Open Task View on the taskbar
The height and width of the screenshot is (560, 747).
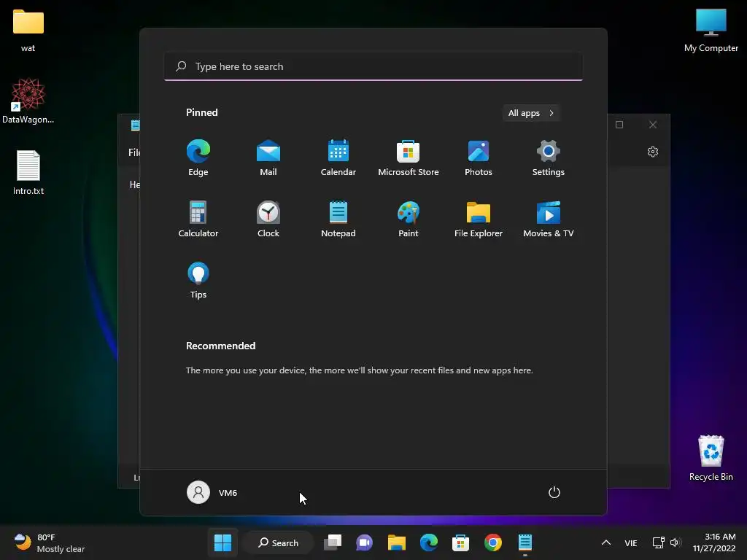(x=333, y=542)
